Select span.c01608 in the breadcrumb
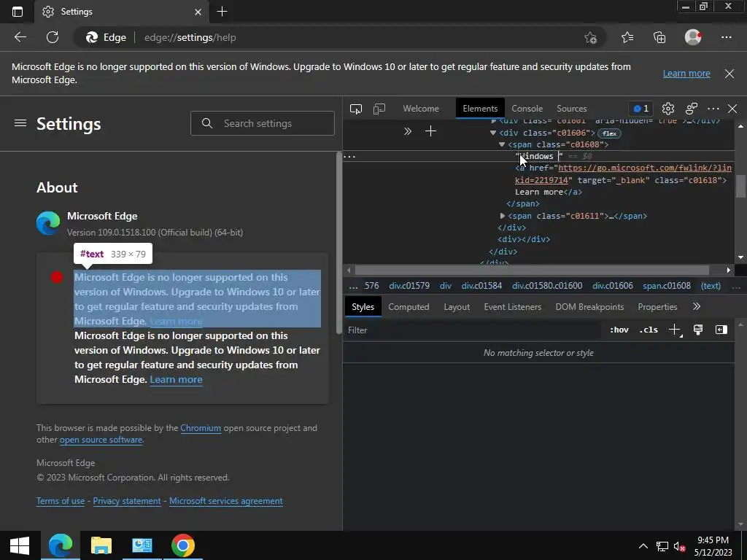747x560 pixels. tap(667, 286)
